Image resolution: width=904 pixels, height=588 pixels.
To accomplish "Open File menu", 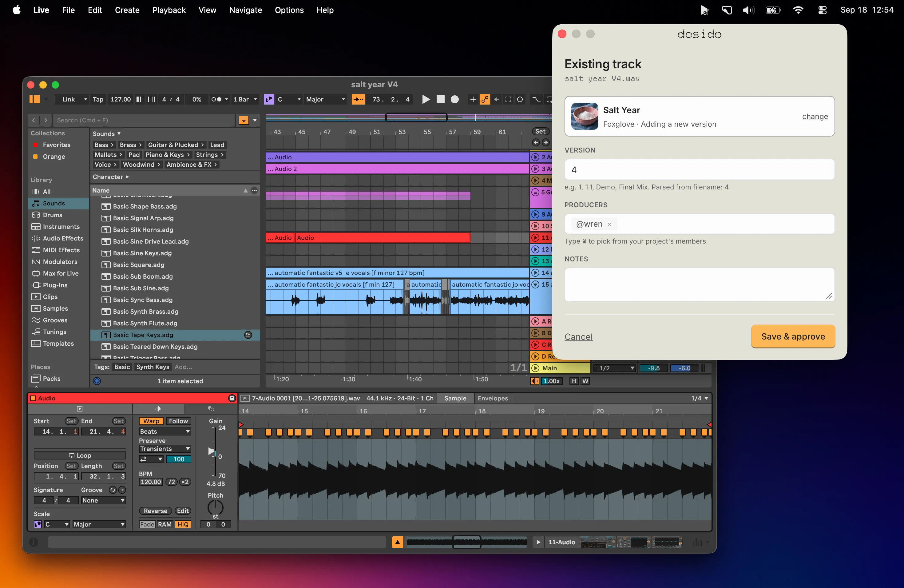I will coord(68,10).
